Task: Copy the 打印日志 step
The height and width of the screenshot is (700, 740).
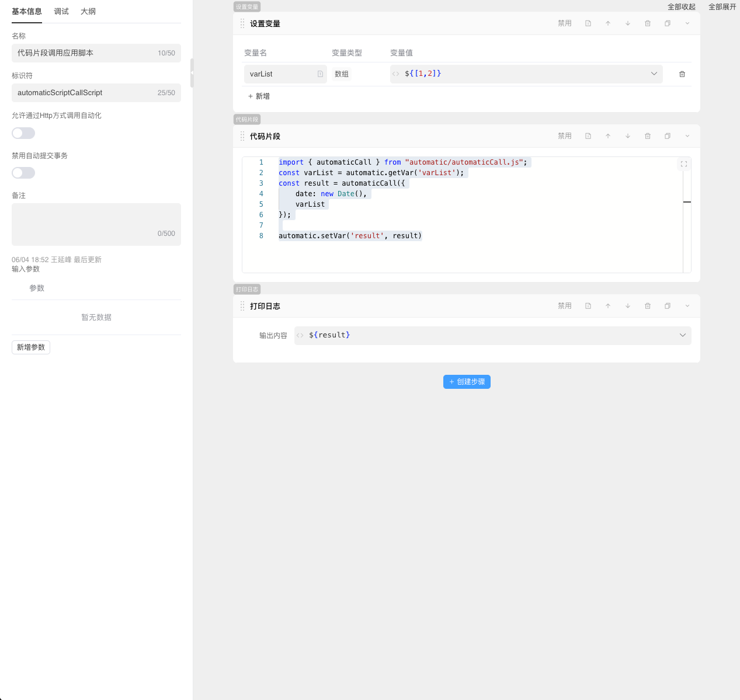Action: tap(668, 306)
